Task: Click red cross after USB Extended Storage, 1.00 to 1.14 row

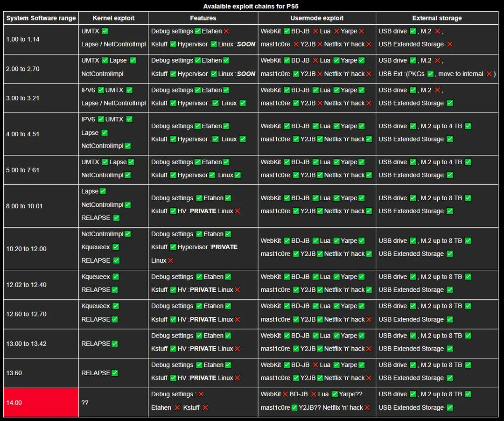Action: click(450, 44)
